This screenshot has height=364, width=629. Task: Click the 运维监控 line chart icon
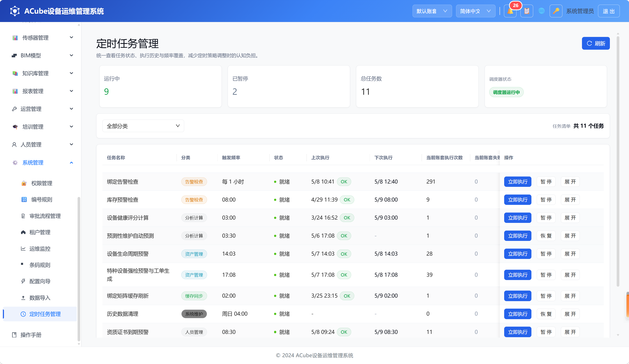pos(23,249)
